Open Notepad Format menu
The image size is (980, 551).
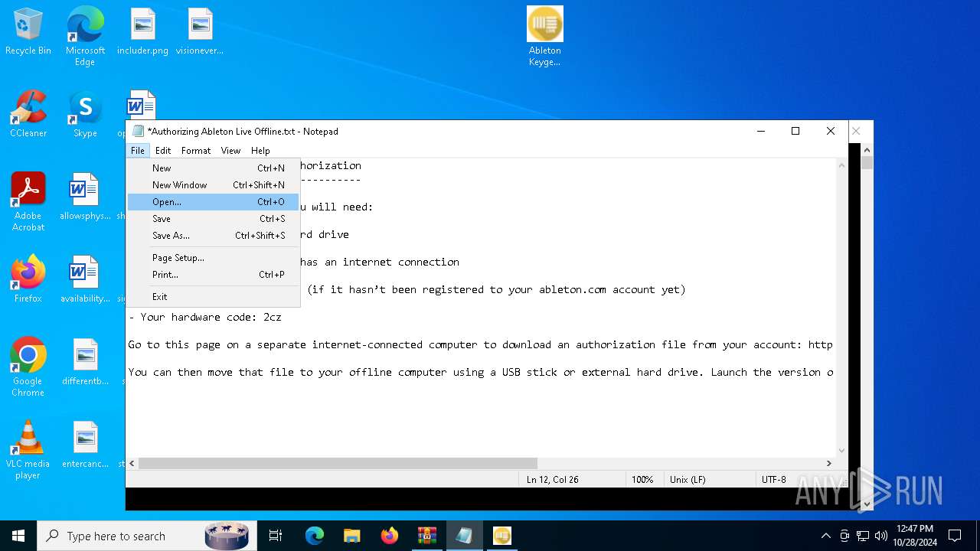tap(196, 151)
